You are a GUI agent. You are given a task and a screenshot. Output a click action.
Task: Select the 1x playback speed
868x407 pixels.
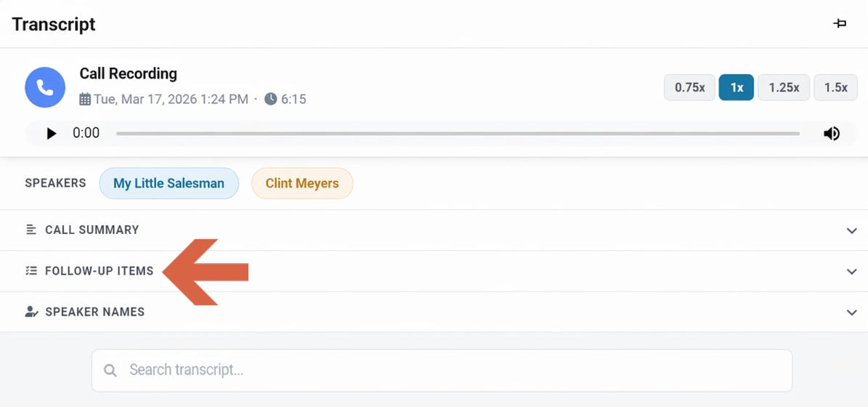click(x=737, y=87)
